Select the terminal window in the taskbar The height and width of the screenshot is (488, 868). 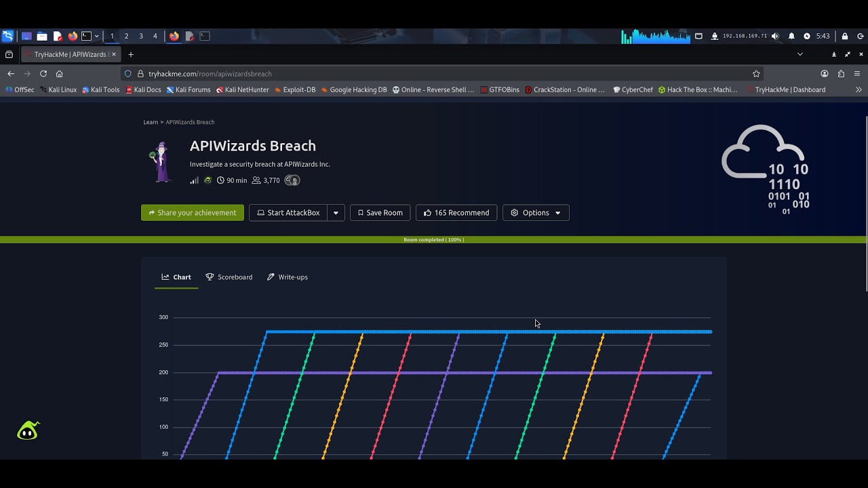pos(205,36)
